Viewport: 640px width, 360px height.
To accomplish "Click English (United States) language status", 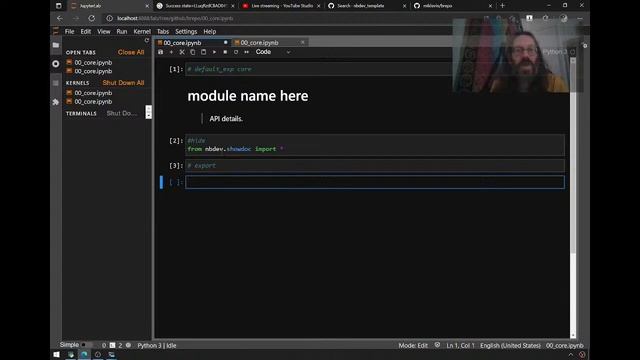I will pos(510,346).
